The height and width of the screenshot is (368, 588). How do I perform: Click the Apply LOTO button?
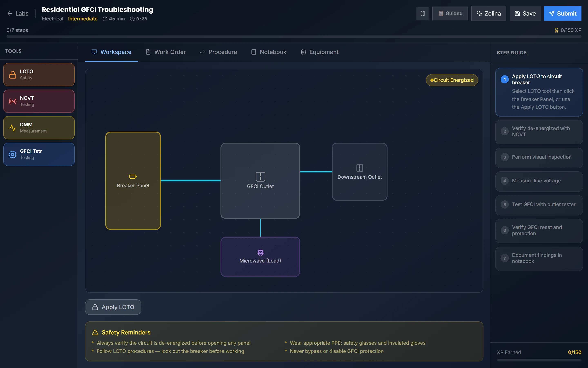pyautogui.click(x=113, y=307)
